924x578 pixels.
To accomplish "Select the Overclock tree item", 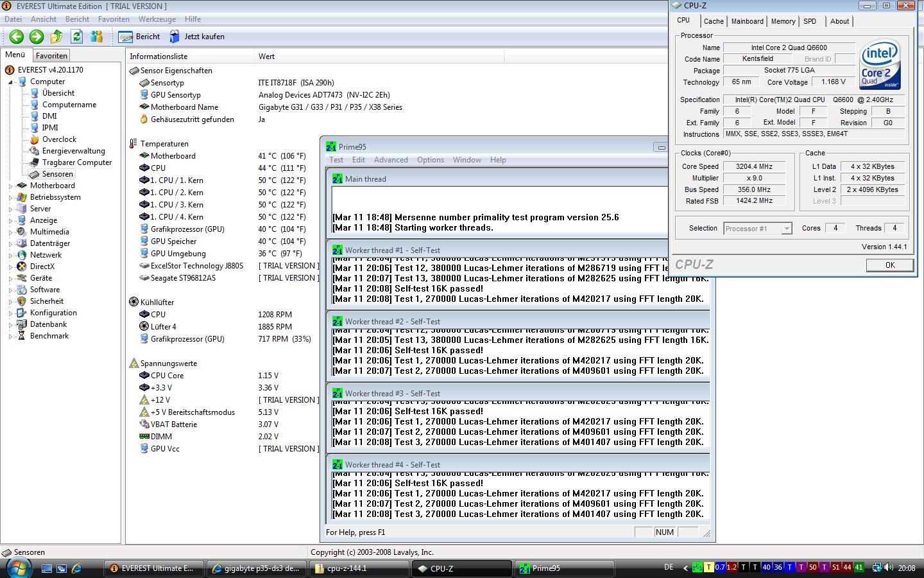I will [59, 139].
